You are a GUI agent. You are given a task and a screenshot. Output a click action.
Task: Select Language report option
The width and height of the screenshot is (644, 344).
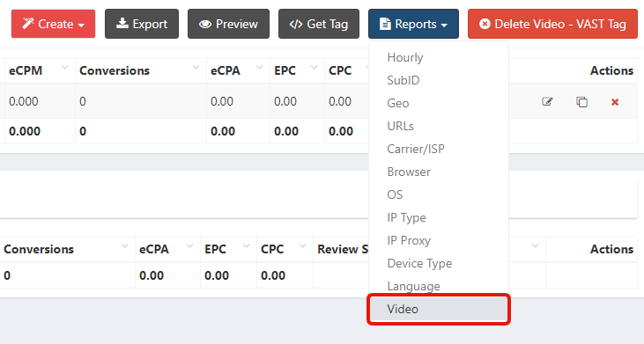439,286
